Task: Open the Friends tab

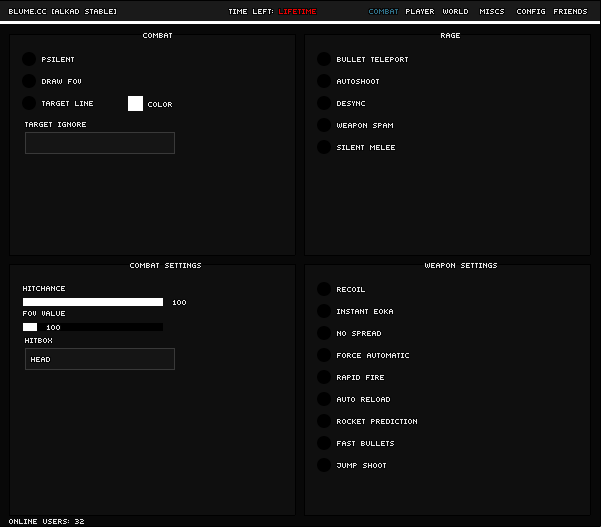Action: tap(570, 12)
